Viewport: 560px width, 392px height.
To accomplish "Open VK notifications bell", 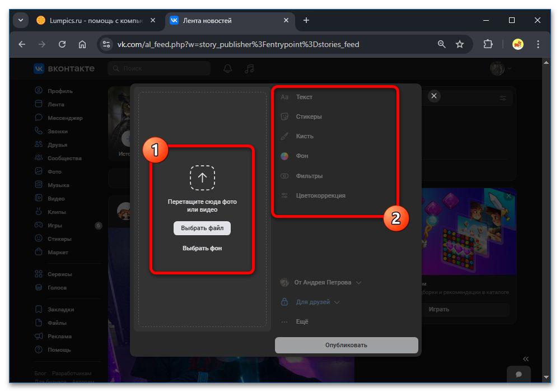I will [228, 68].
